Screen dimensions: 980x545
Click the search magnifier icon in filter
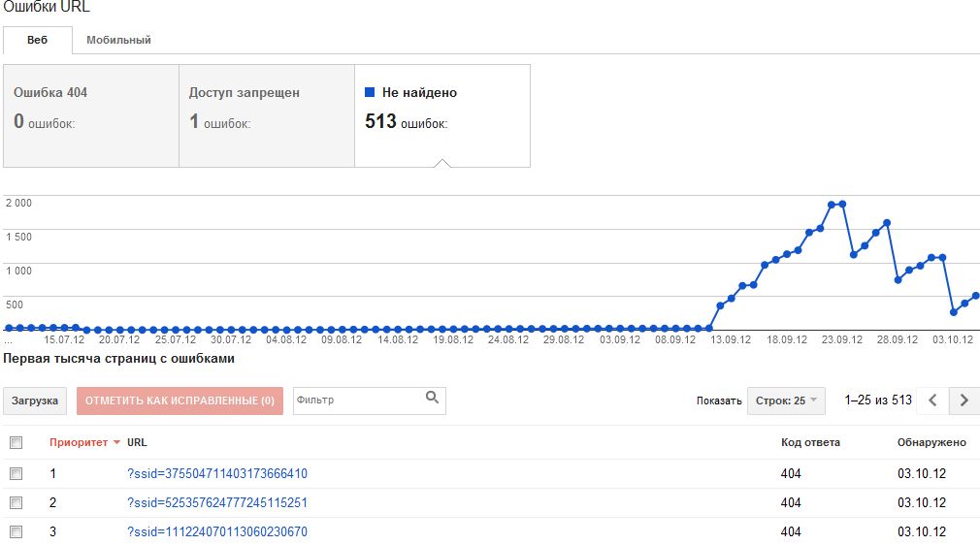coord(432,398)
